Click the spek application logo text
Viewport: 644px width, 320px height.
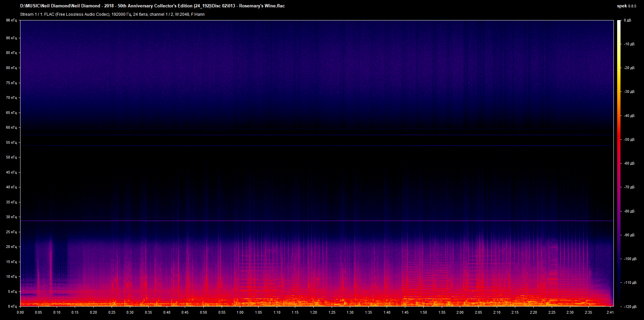(x=622, y=6)
